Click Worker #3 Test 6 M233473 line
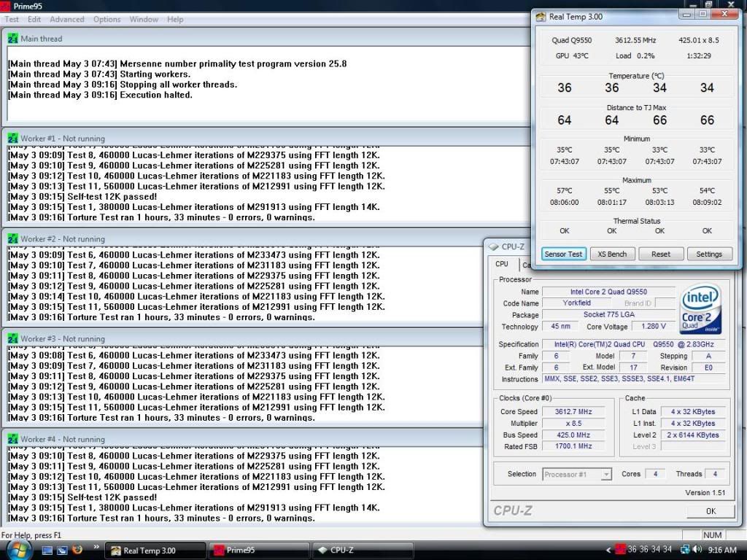 pyautogui.click(x=194, y=355)
